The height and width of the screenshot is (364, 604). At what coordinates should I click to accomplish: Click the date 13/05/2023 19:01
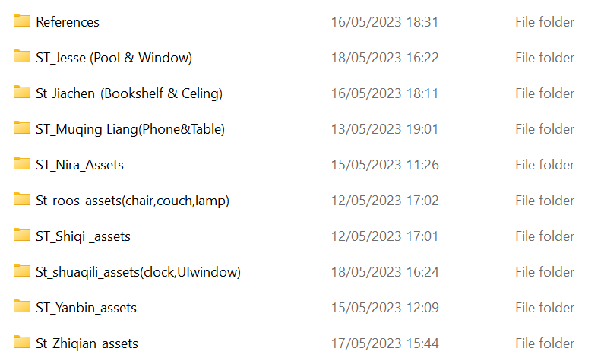[385, 129]
